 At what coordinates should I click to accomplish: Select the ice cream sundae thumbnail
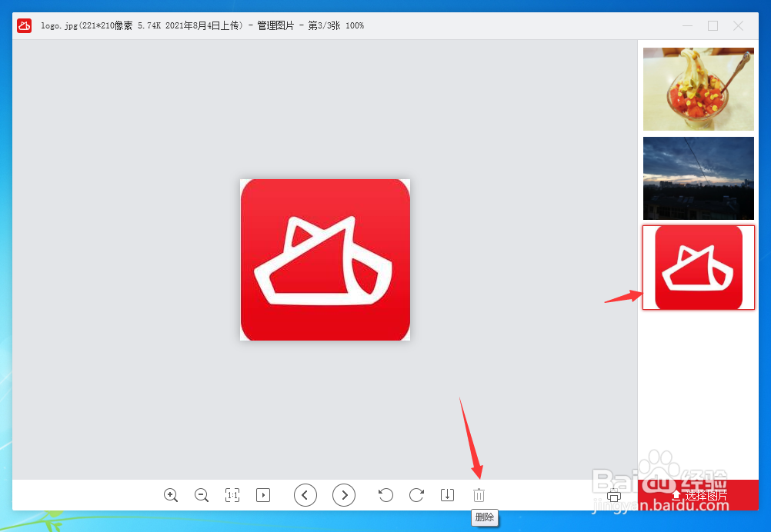pyautogui.click(x=698, y=89)
